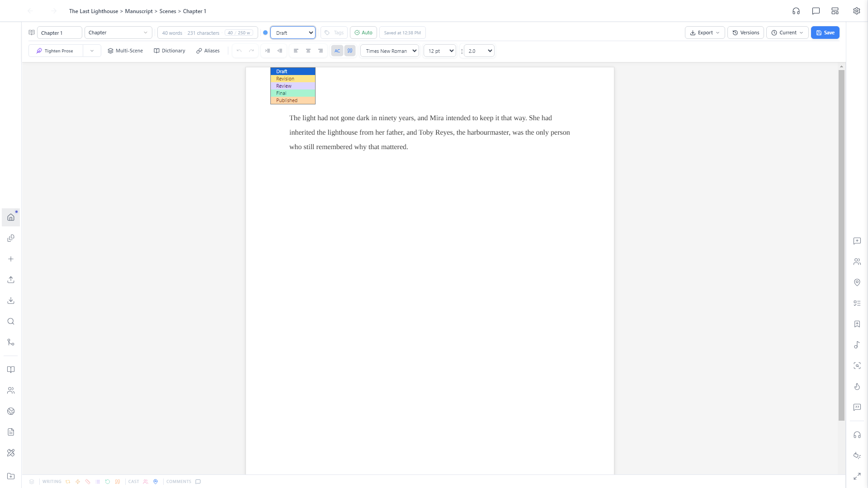
Task: Select Final in status list
Action: [293, 93]
